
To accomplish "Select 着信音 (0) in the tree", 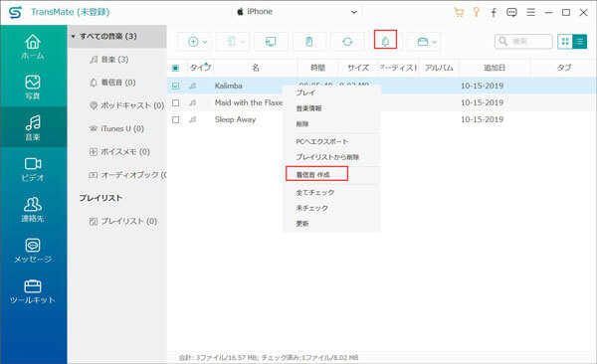I will click(x=112, y=83).
